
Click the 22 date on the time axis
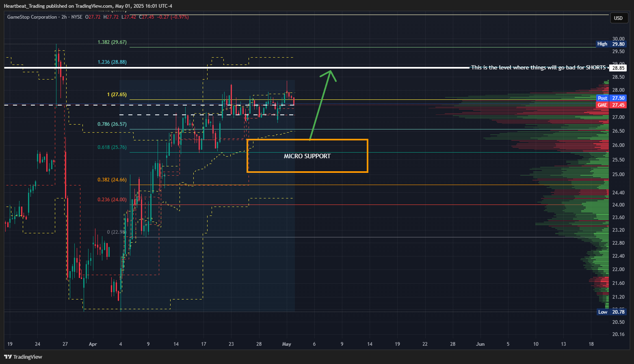coord(425,344)
